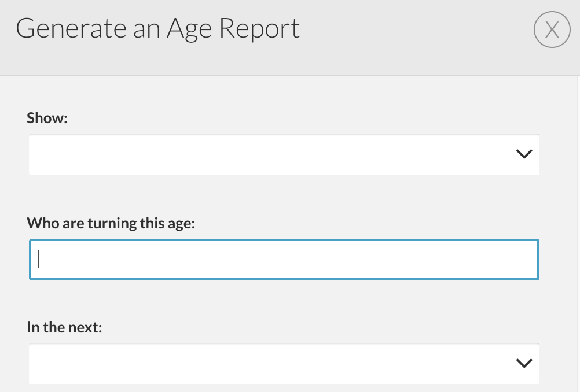Click the chevron arrow of 'In the next'
This screenshot has height=392, width=580.
coord(524,363)
